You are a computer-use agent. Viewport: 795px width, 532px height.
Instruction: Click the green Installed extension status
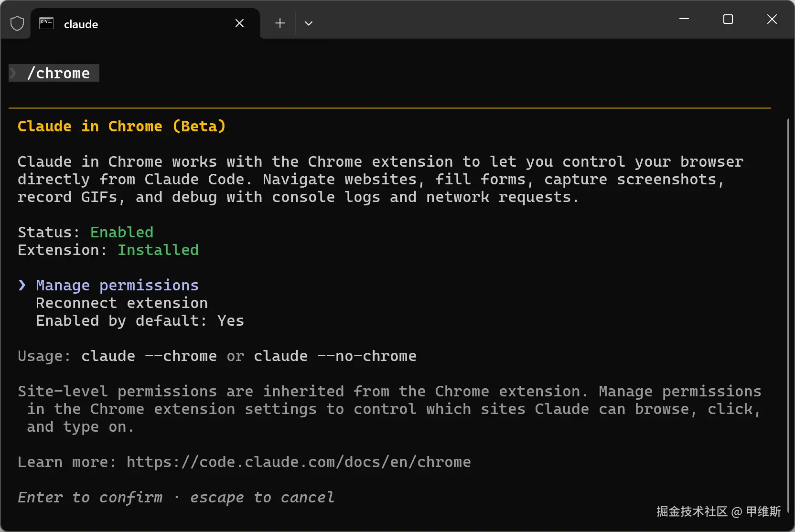coord(158,250)
